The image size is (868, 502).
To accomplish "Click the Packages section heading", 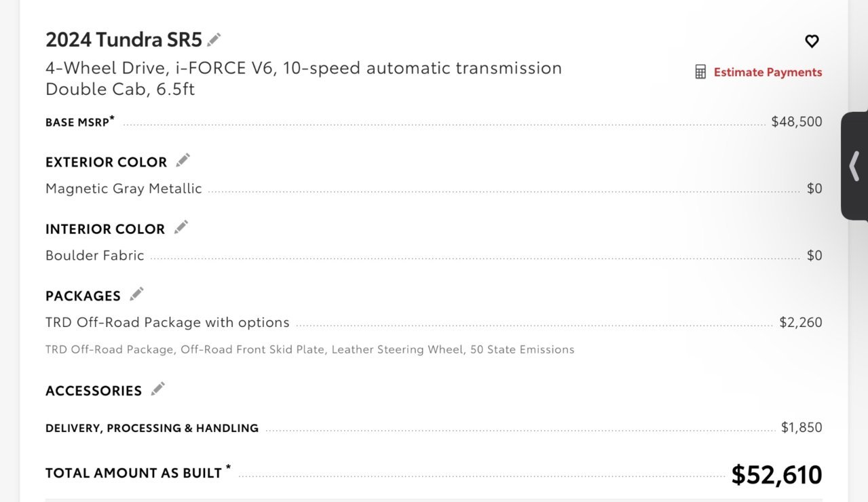I will 83,296.
